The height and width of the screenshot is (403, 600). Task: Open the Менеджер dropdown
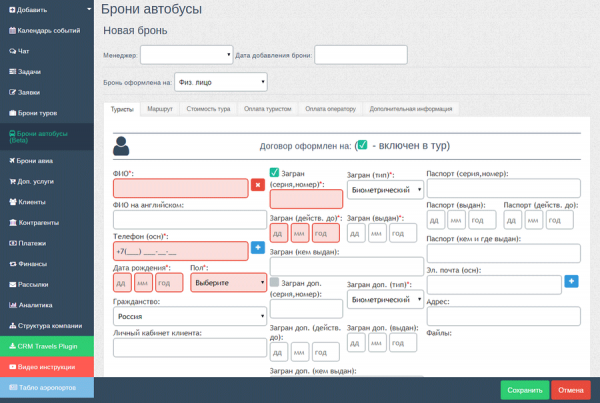point(186,55)
